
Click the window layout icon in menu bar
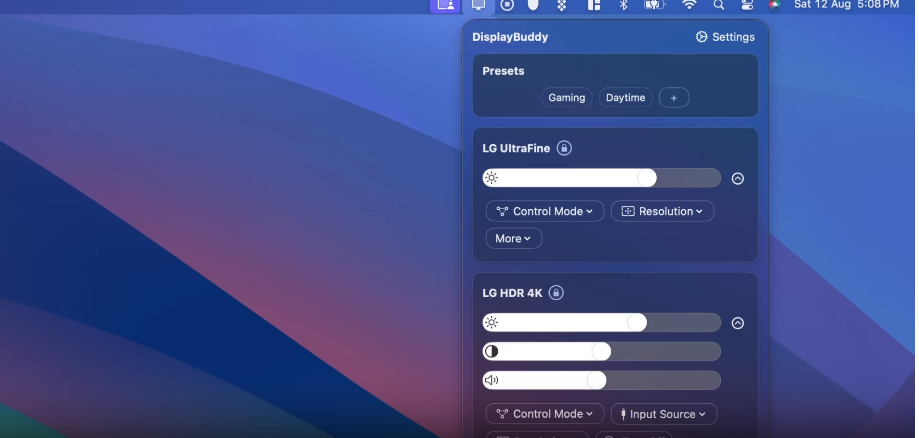tap(594, 5)
